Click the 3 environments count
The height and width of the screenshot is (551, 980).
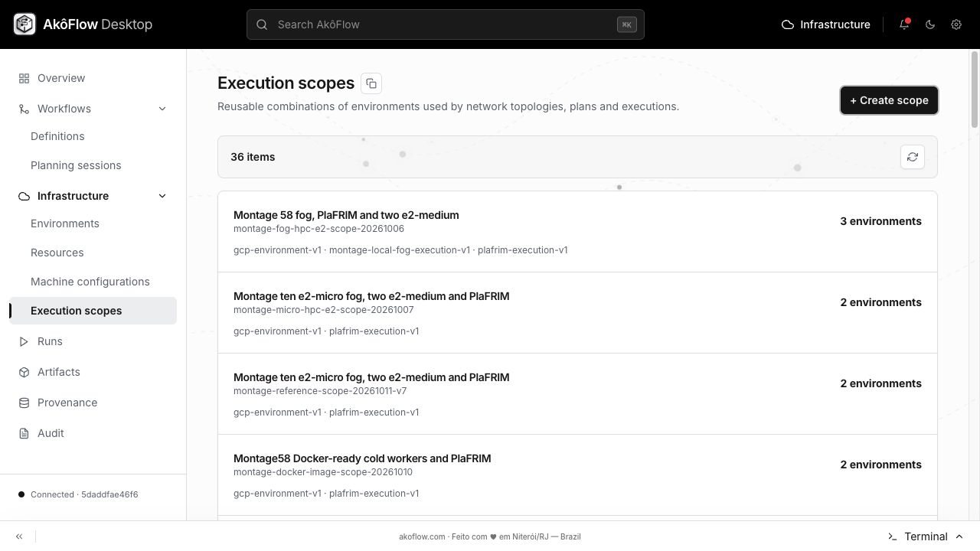pos(880,221)
